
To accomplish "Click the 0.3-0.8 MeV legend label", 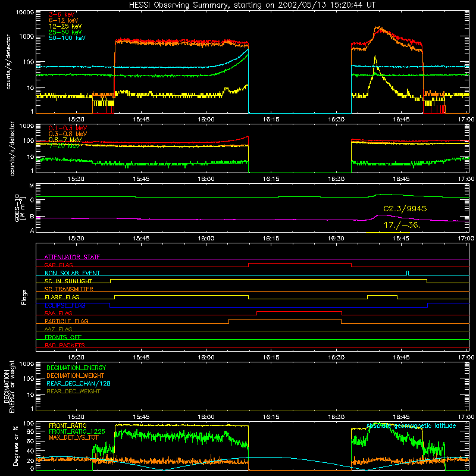I will tap(68, 134).
